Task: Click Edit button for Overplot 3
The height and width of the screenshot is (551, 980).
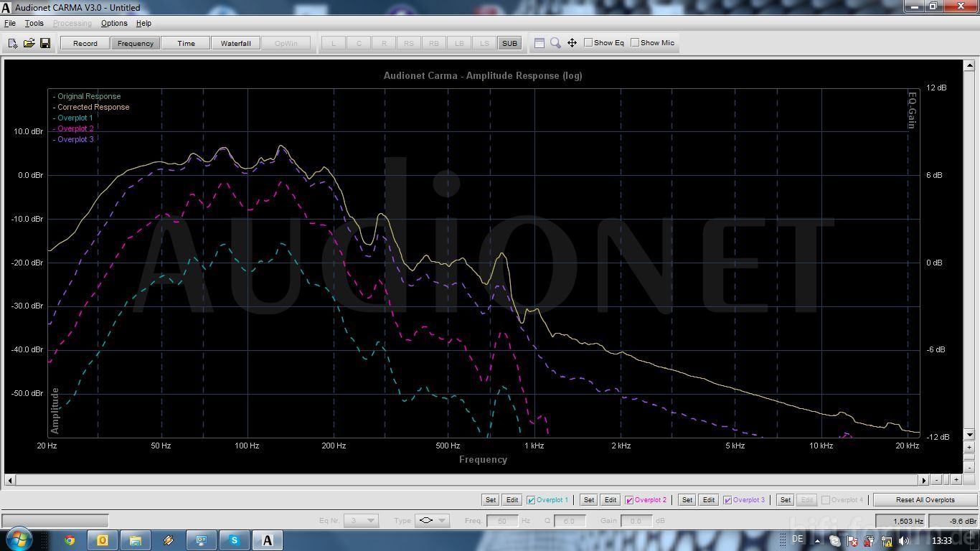Action: (x=709, y=500)
